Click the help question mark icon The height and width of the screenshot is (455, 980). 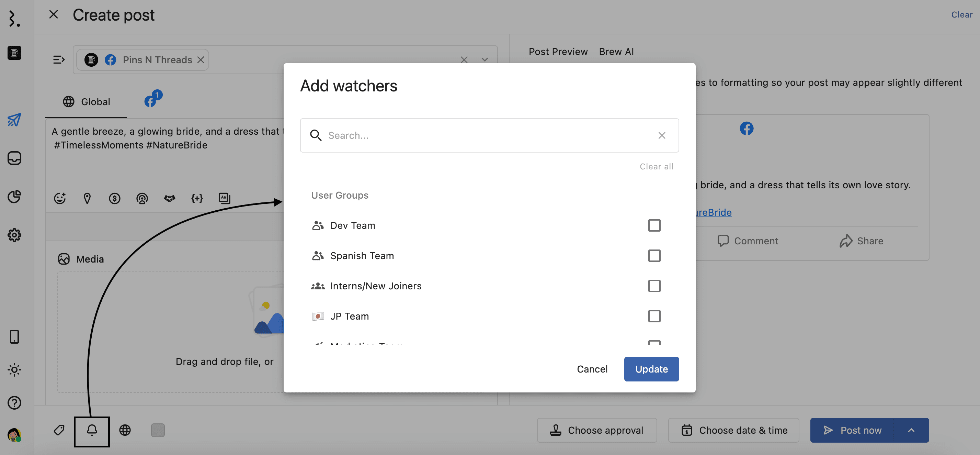click(x=14, y=402)
